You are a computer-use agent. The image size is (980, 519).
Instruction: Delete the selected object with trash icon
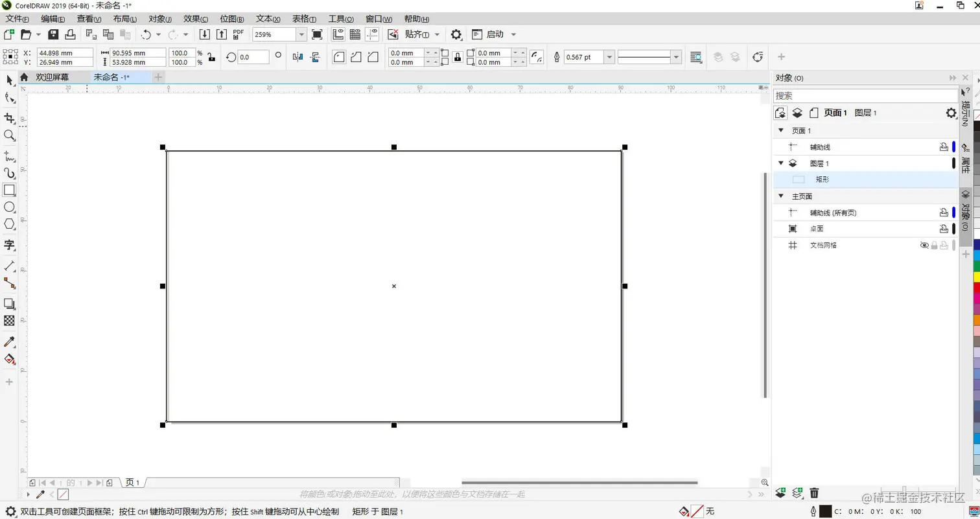[x=815, y=493]
